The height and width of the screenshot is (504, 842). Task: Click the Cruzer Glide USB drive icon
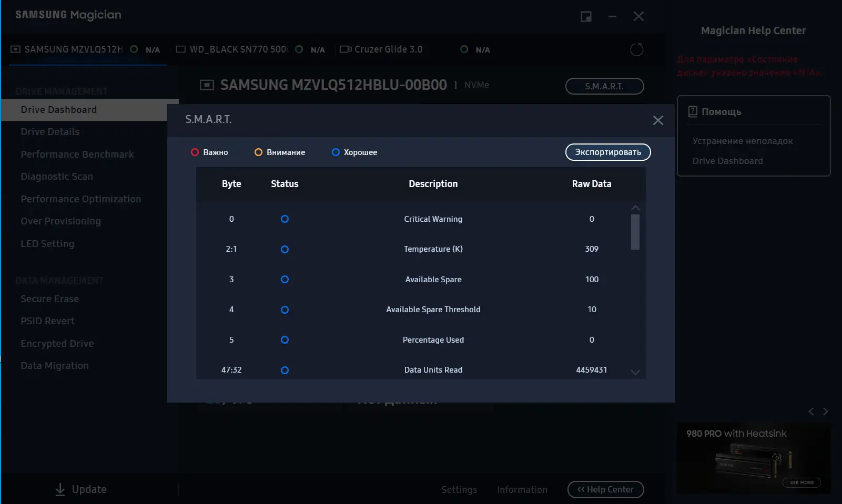click(x=346, y=49)
